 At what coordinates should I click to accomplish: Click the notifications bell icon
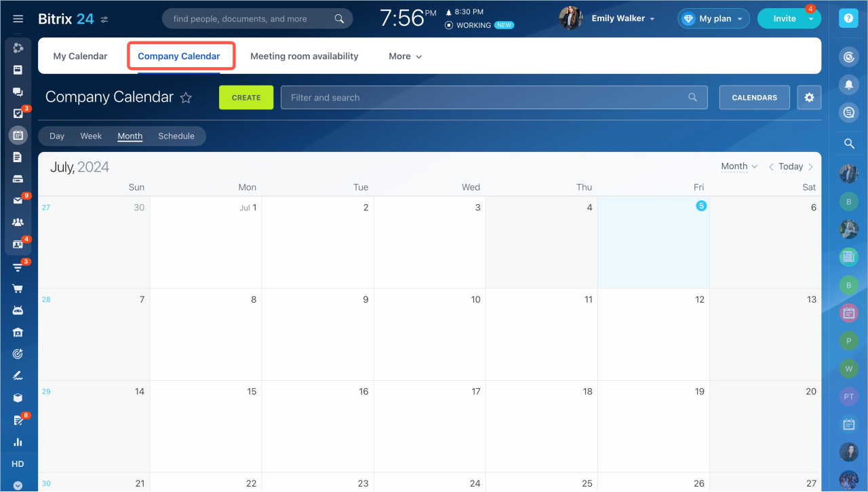tap(848, 84)
